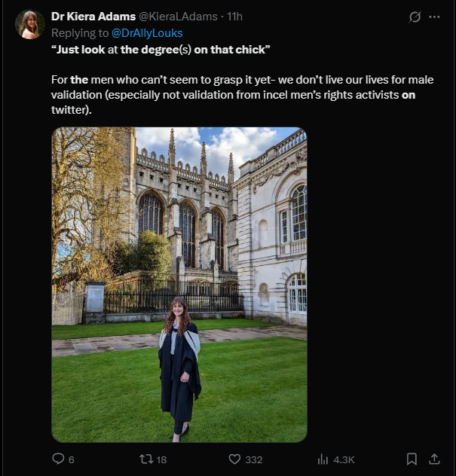This screenshot has height=476, width=456.
Task: Repost this tweet using the retweet icon
Action: pos(146,459)
